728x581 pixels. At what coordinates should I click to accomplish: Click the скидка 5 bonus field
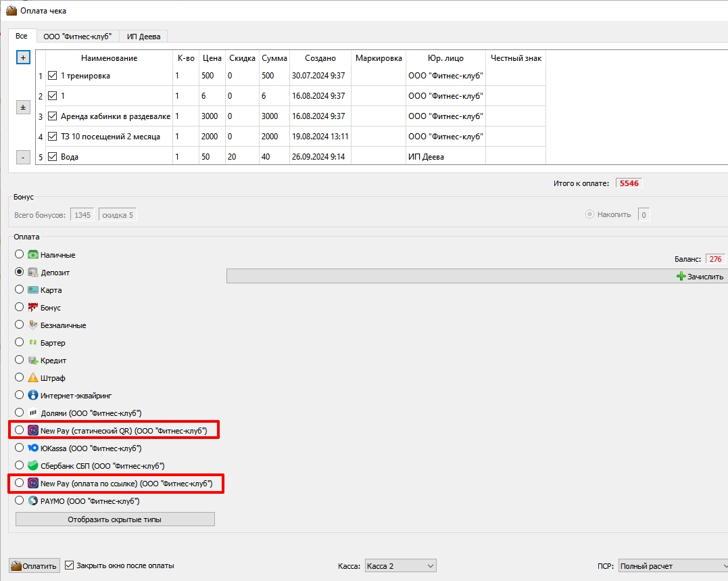click(x=118, y=214)
